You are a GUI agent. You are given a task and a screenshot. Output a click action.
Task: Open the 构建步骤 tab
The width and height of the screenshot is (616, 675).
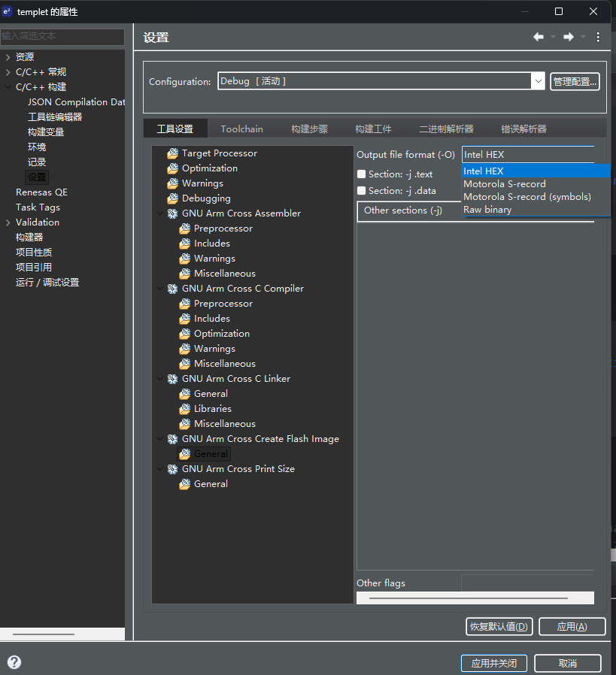click(309, 129)
